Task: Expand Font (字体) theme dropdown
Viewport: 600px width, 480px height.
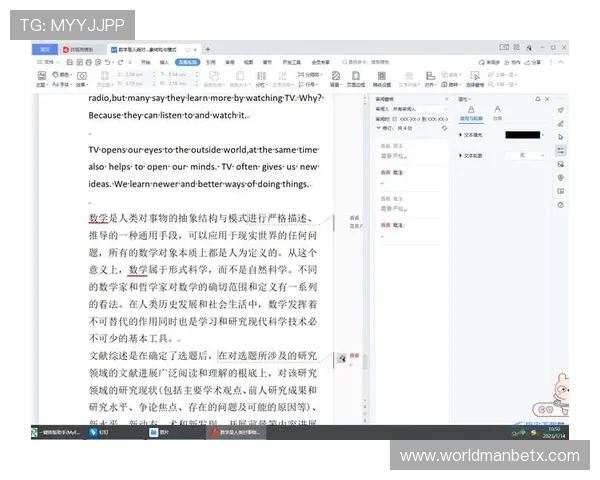Action: coord(62,84)
